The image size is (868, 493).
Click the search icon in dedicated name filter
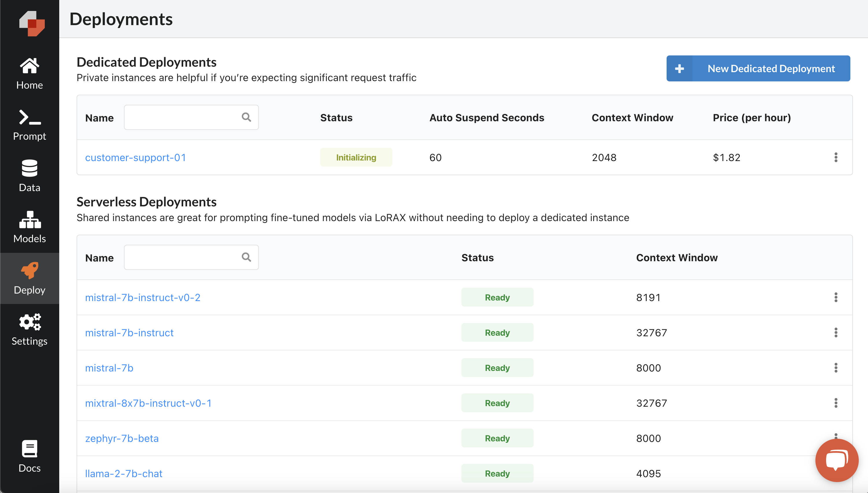tap(246, 117)
